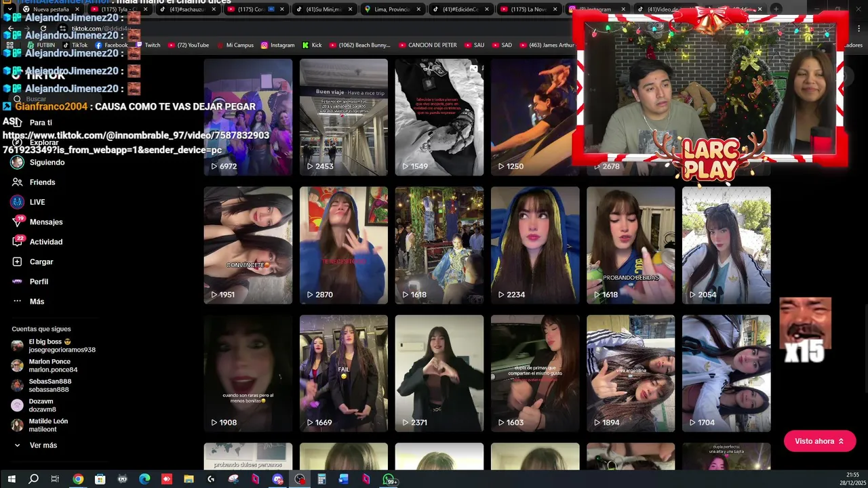868x488 pixels.
Task: Open Friends in TikTok sidebar
Action: tap(34, 182)
